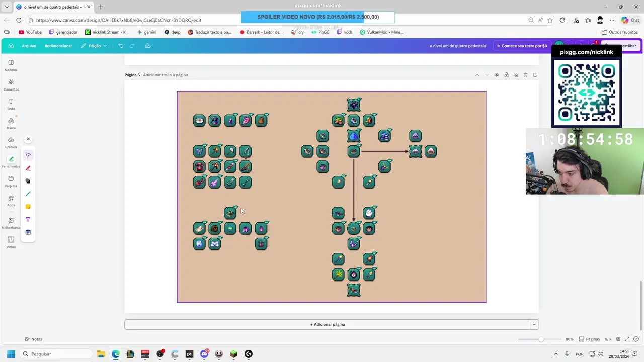Open the Uploads sidebar panel
The height and width of the screenshot is (362, 644).
[11, 143]
